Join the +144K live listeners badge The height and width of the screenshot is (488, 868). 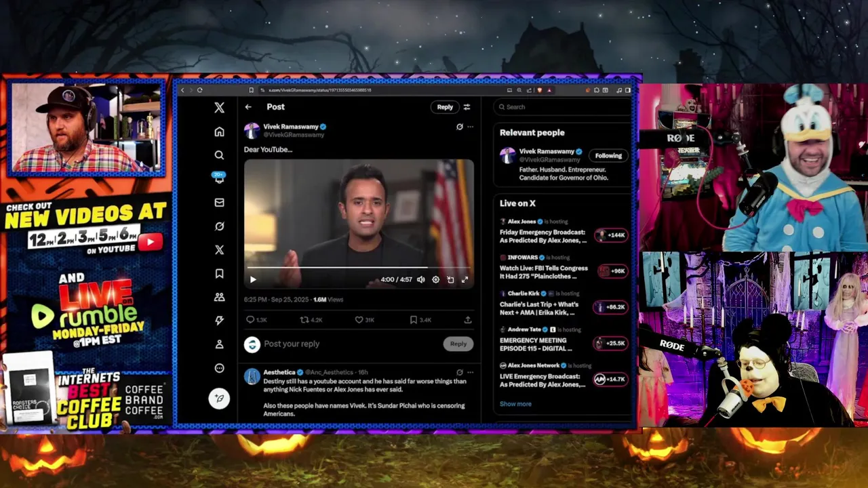click(x=611, y=235)
